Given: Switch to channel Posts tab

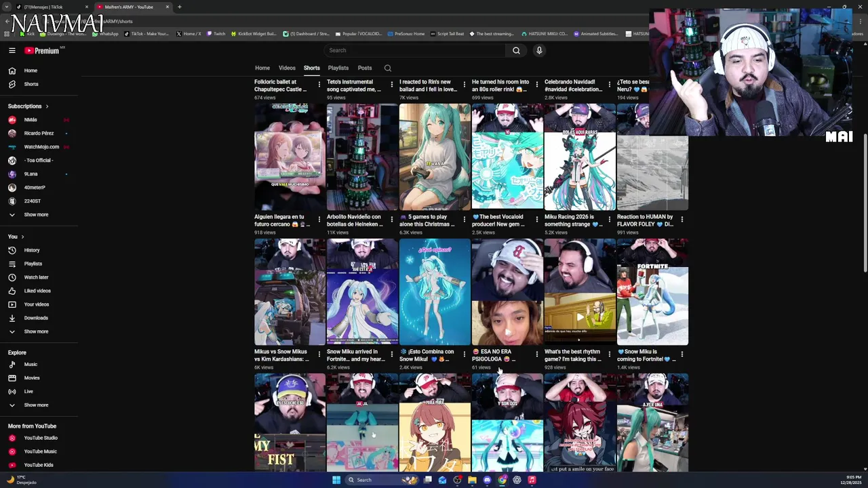Looking at the screenshot, I should tap(365, 68).
